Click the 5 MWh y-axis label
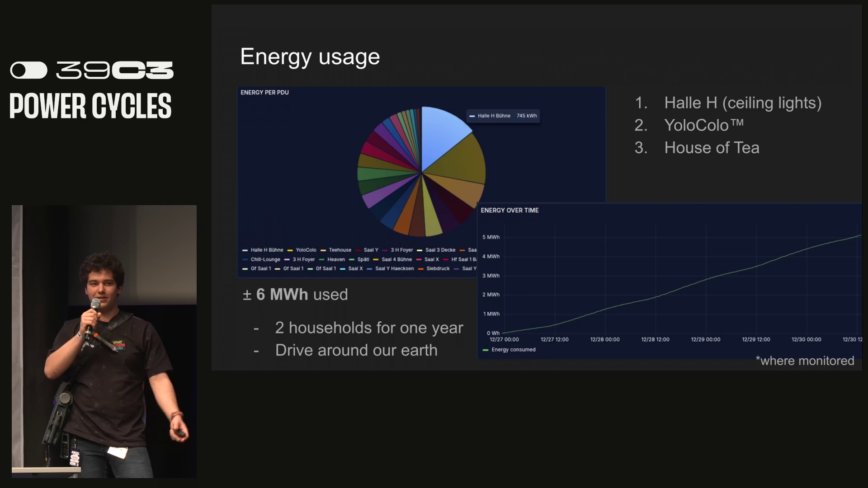This screenshot has width=868, height=488. pos(491,237)
